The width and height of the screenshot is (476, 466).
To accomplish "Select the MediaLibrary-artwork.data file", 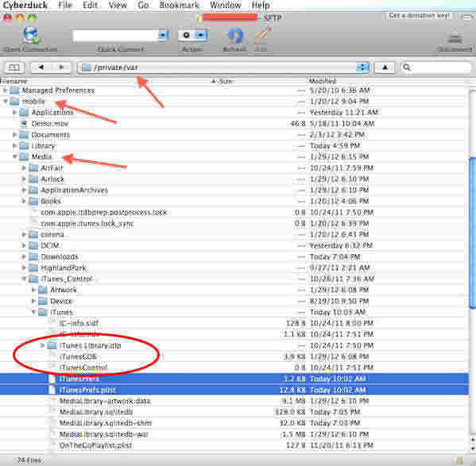I will (x=105, y=401).
